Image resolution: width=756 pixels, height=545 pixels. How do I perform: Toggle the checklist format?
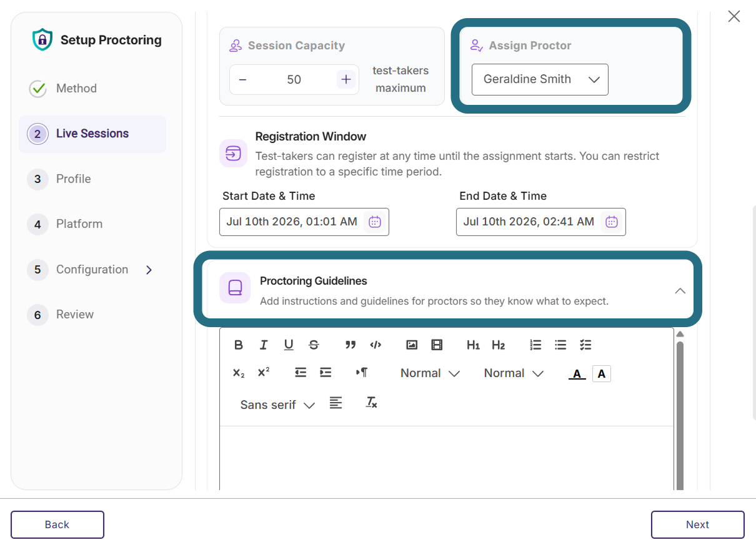pos(585,345)
